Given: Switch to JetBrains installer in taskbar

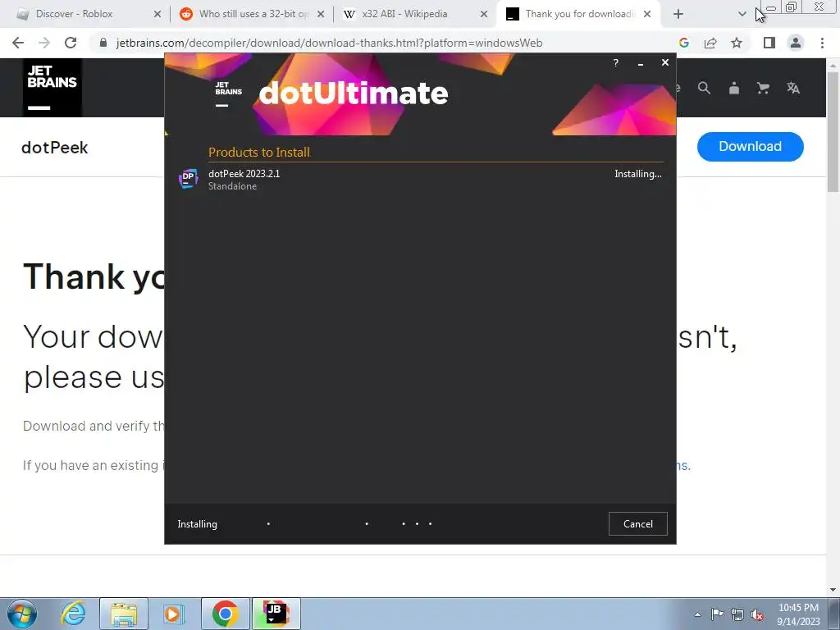Looking at the screenshot, I should pyautogui.click(x=276, y=614).
